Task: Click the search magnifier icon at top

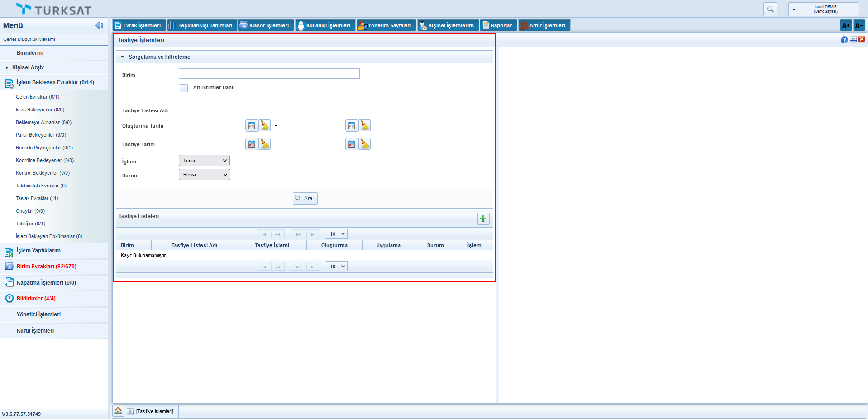Action: click(x=770, y=9)
